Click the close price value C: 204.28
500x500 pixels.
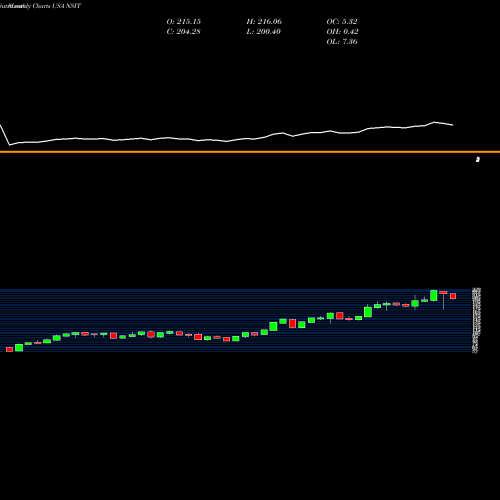(x=184, y=32)
